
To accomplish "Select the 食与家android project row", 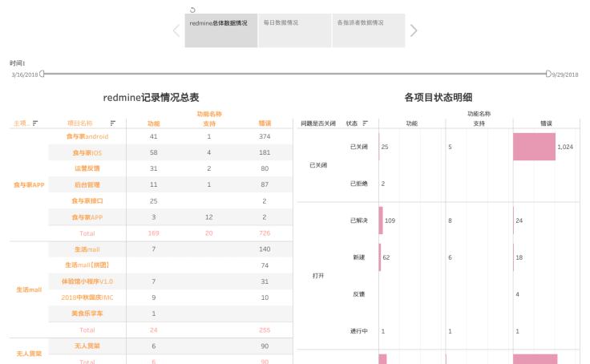I will click(x=87, y=137).
